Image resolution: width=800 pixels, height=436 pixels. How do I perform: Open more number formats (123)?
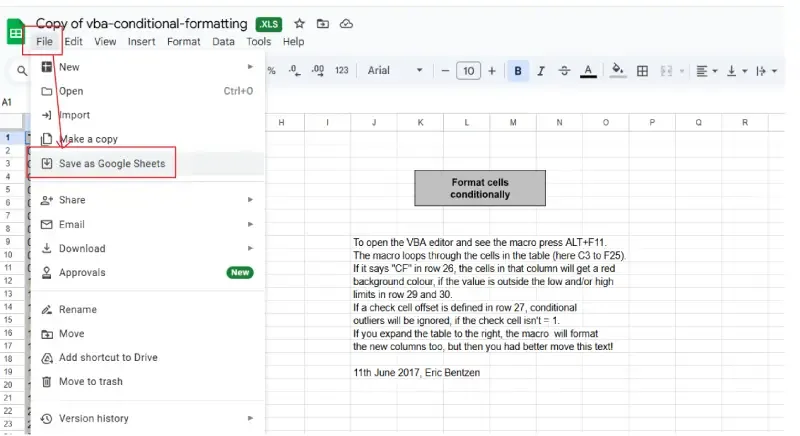[341, 70]
